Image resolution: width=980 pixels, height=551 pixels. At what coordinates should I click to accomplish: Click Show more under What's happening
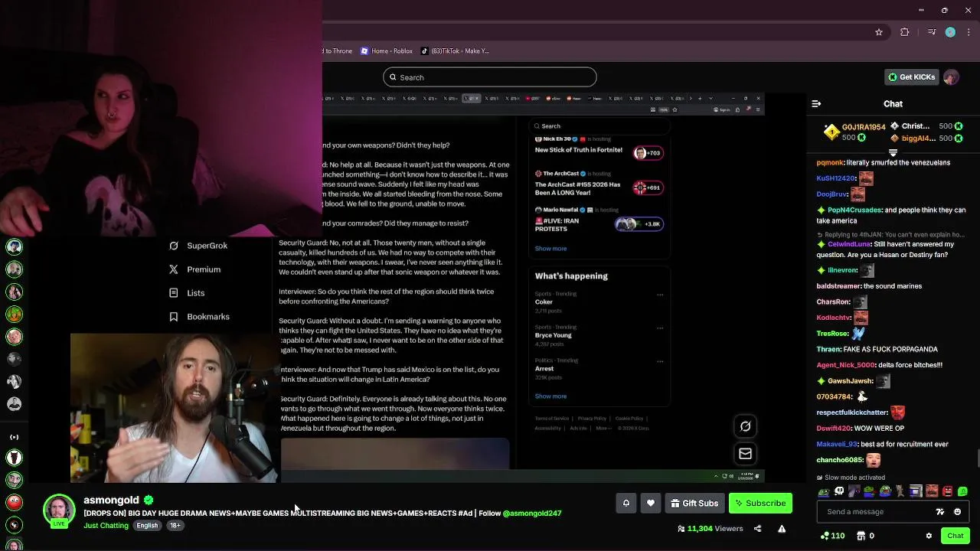click(x=550, y=396)
